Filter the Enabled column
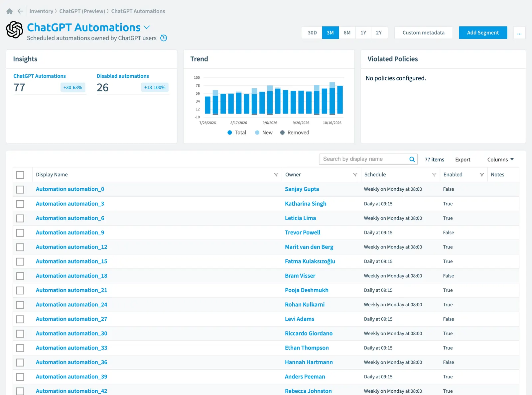This screenshot has width=532, height=395. click(481, 175)
